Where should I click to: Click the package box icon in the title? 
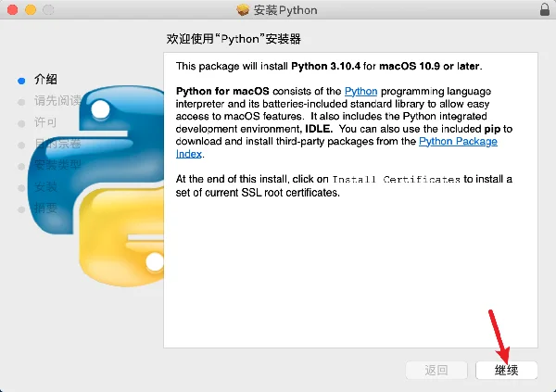243,10
